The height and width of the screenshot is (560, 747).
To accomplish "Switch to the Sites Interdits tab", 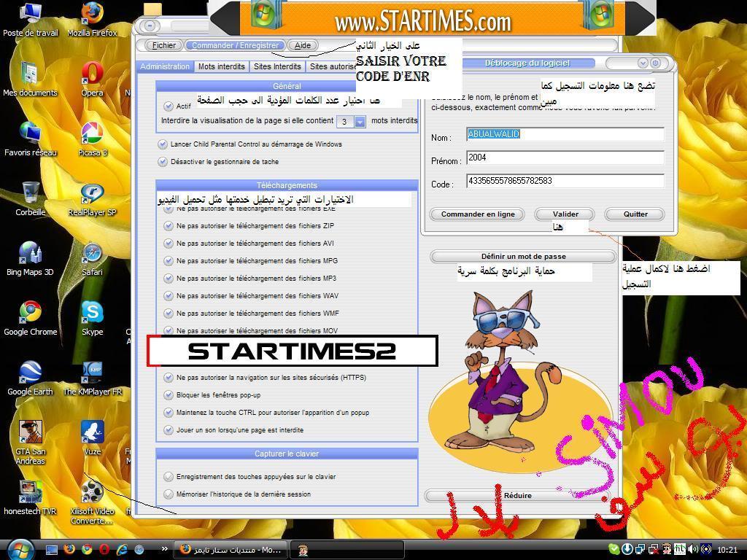I will coord(277,66).
